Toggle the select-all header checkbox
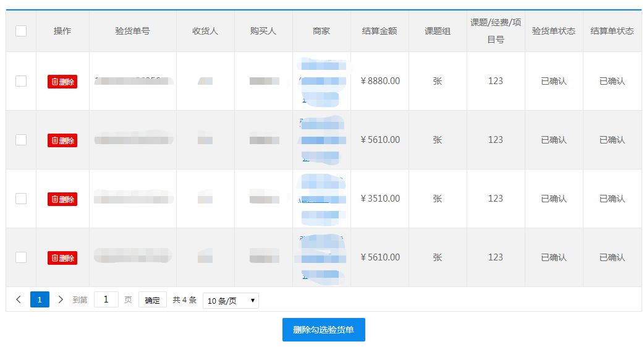 pos(21,31)
